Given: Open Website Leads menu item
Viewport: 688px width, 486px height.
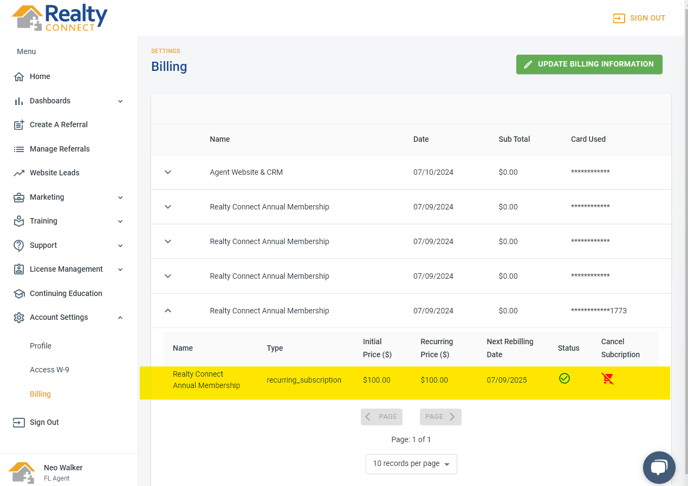Looking at the screenshot, I should point(54,173).
